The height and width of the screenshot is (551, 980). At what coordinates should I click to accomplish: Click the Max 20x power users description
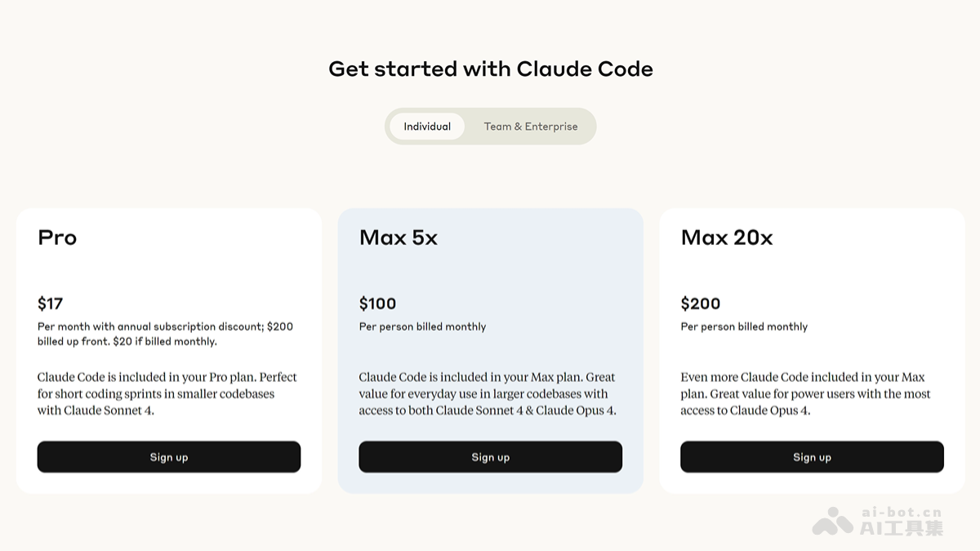point(805,393)
